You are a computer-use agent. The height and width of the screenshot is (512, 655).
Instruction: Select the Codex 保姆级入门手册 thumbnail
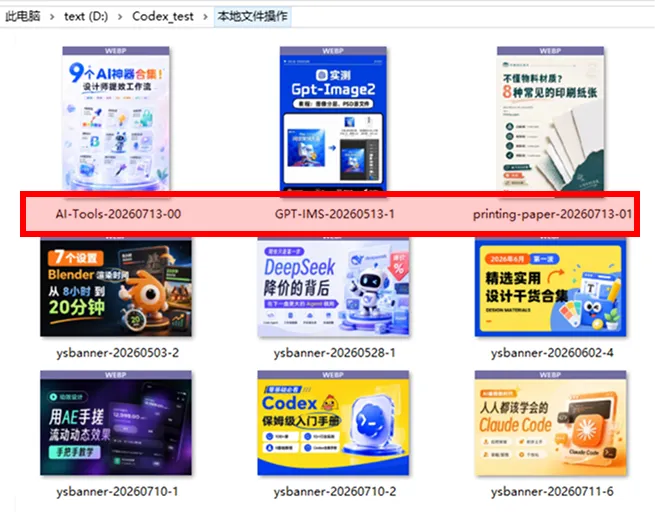coord(333,423)
